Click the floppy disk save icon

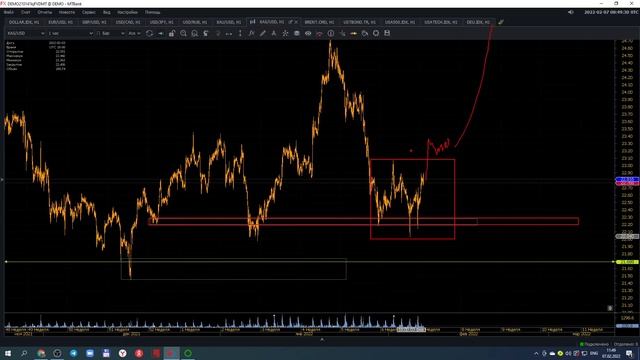point(387,33)
